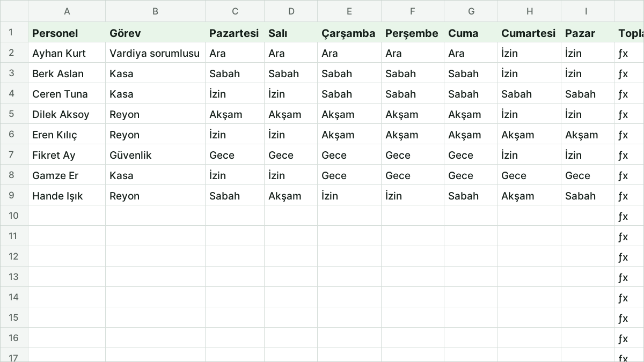
Task: Select column A header
Action: coord(67,11)
